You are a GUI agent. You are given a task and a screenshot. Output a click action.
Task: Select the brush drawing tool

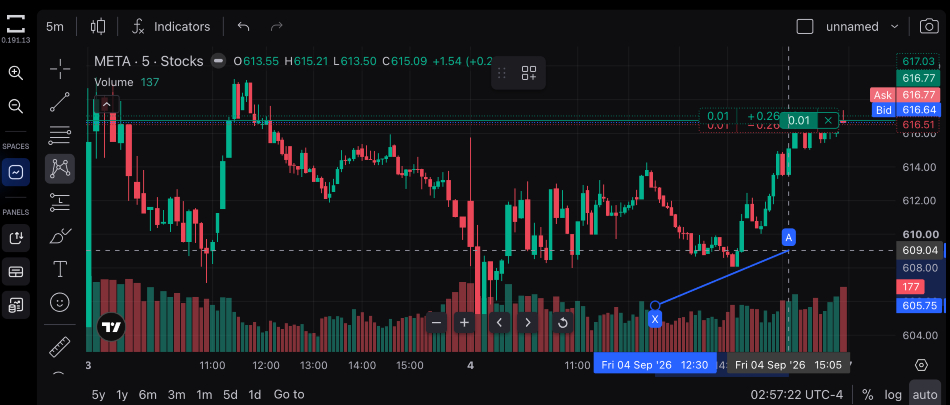pyautogui.click(x=60, y=235)
